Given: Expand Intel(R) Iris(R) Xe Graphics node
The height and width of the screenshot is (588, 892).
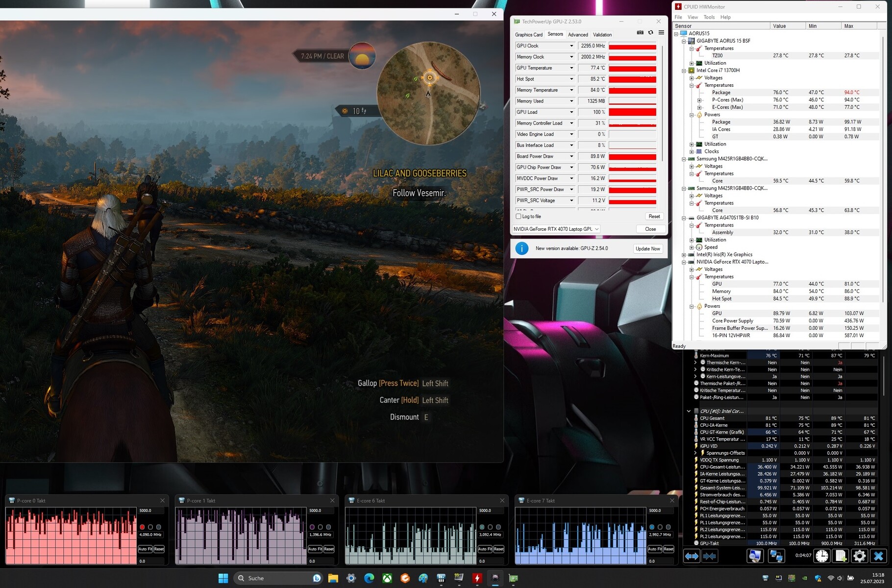Looking at the screenshot, I should (x=684, y=254).
